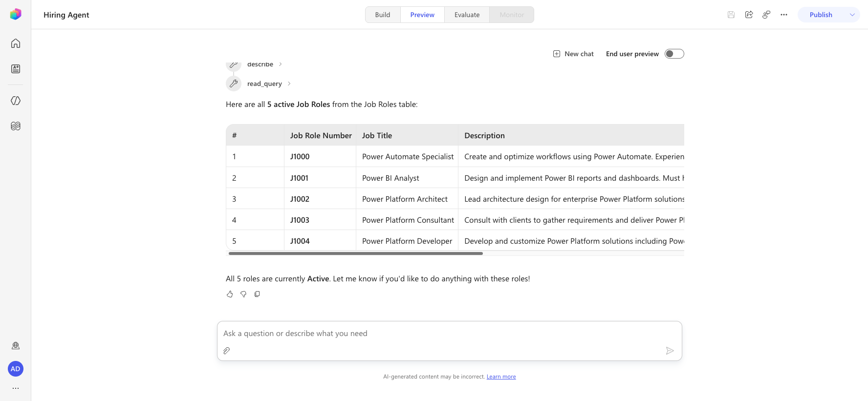Image resolution: width=868 pixels, height=401 pixels.
Task: Click the Save icon in top toolbar
Action: point(731,15)
